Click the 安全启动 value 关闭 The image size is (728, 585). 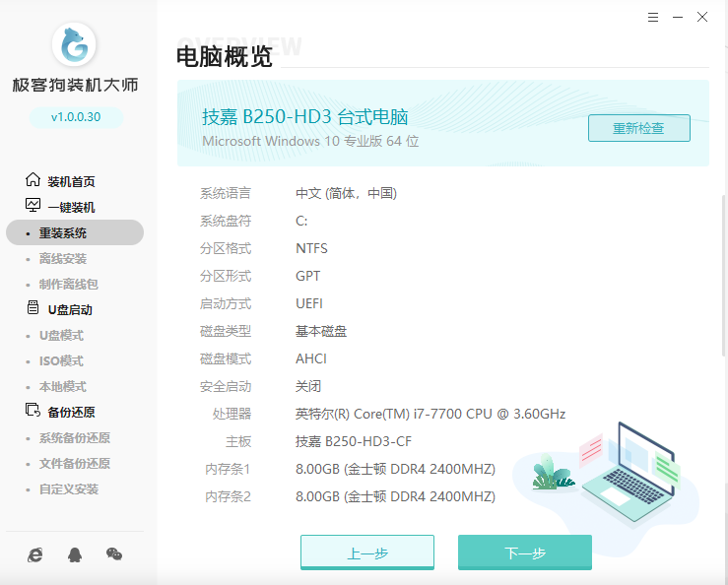click(x=308, y=386)
